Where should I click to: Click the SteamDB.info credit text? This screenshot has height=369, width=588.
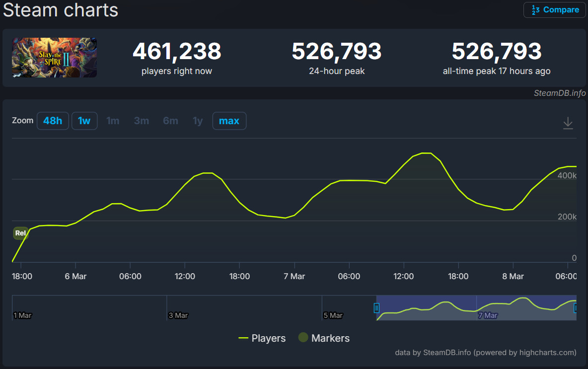[x=560, y=93]
